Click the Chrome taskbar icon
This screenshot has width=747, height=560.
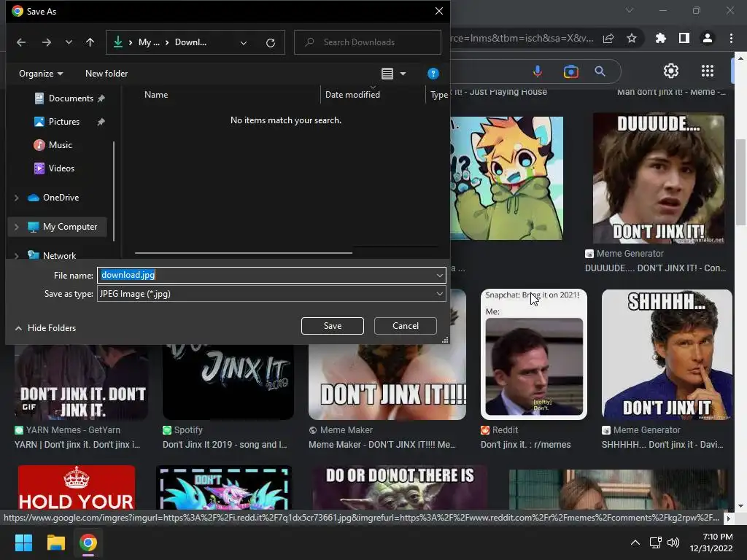[88, 542]
